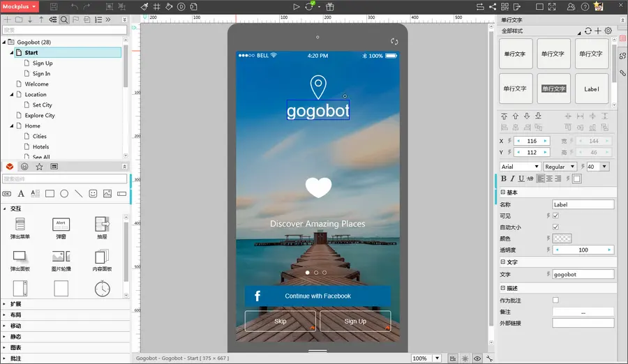Bring to front with top arrow icon

point(504,116)
